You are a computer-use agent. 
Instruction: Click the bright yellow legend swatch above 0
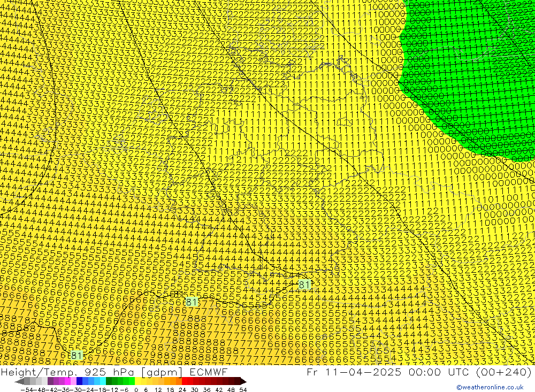[137, 381]
